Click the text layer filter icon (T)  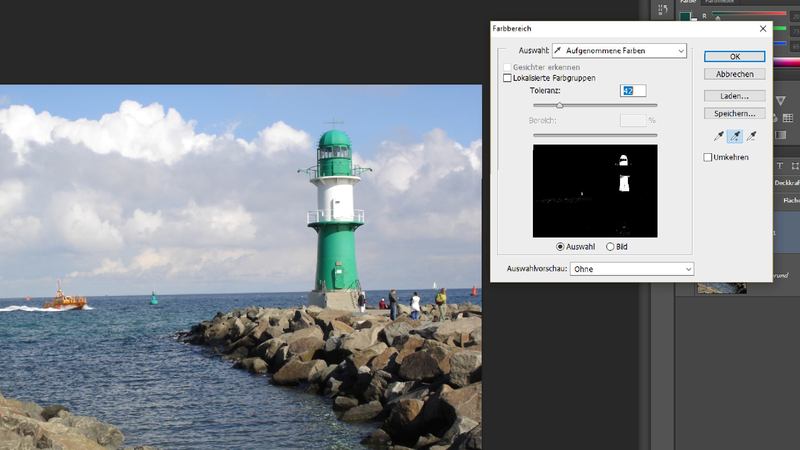point(780,166)
